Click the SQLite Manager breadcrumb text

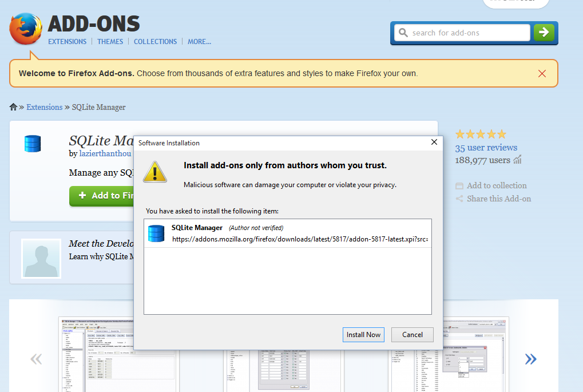[x=98, y=107]
